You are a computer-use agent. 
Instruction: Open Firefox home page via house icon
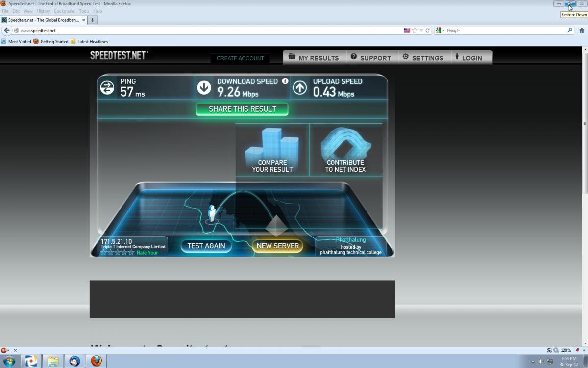tap(582, 30)
